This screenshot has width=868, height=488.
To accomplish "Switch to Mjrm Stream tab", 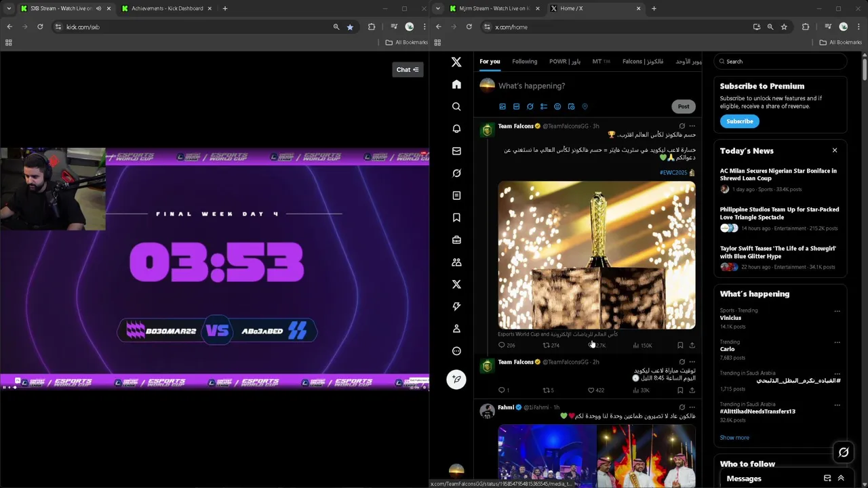I will point(495,8).
